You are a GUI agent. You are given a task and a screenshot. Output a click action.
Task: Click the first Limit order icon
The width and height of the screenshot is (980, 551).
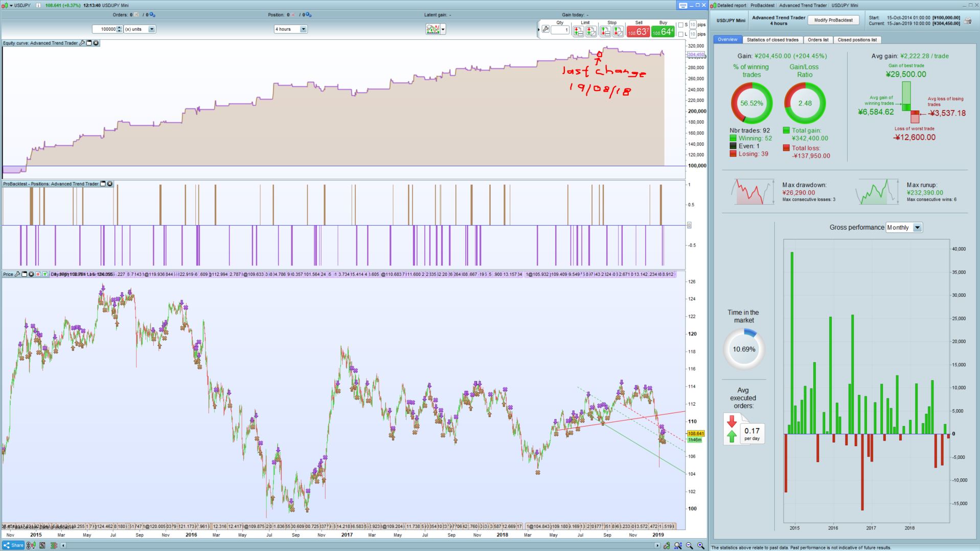tap(578, 31)
